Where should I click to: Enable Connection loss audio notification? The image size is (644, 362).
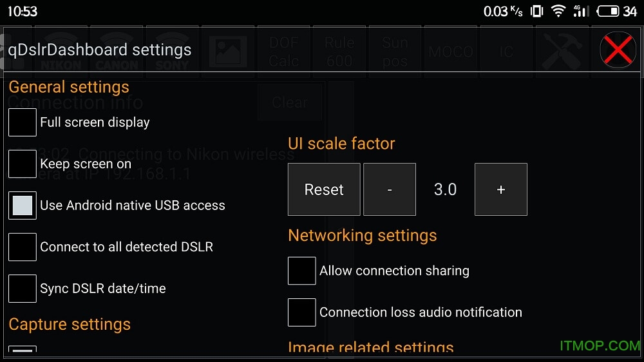(302, 312)
